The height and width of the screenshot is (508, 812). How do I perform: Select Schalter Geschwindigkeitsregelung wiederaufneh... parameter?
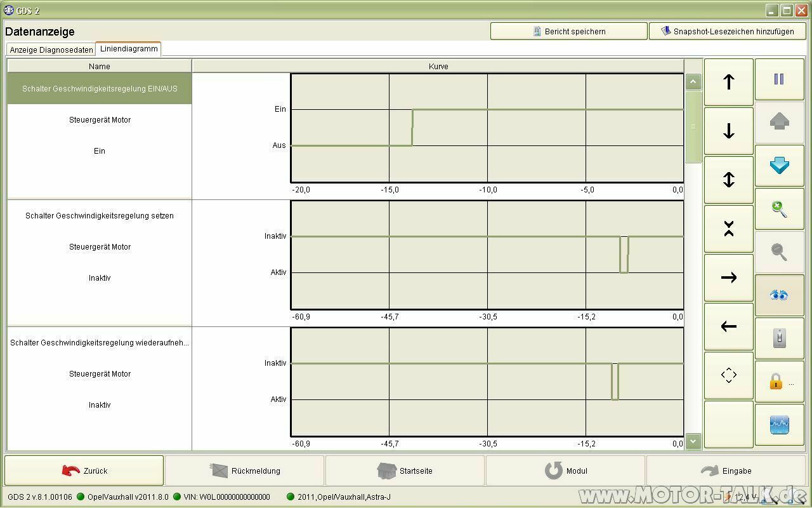[100, 343]
